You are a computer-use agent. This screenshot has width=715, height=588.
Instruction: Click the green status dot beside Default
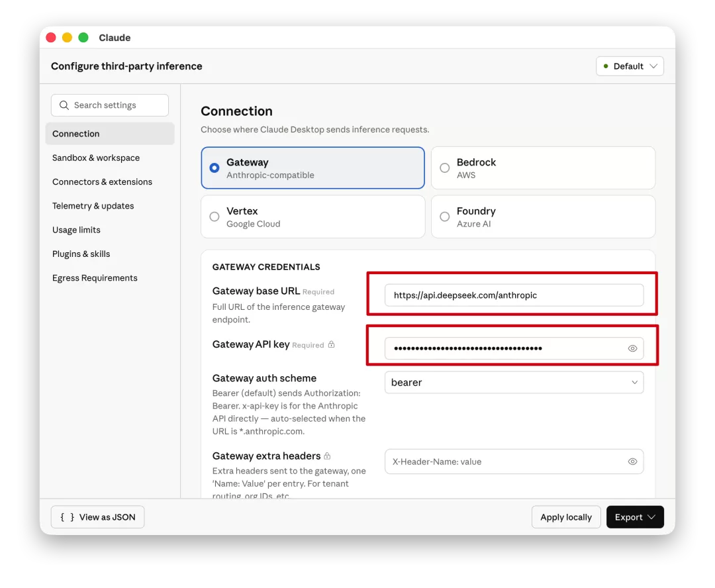tap(606, 66)
